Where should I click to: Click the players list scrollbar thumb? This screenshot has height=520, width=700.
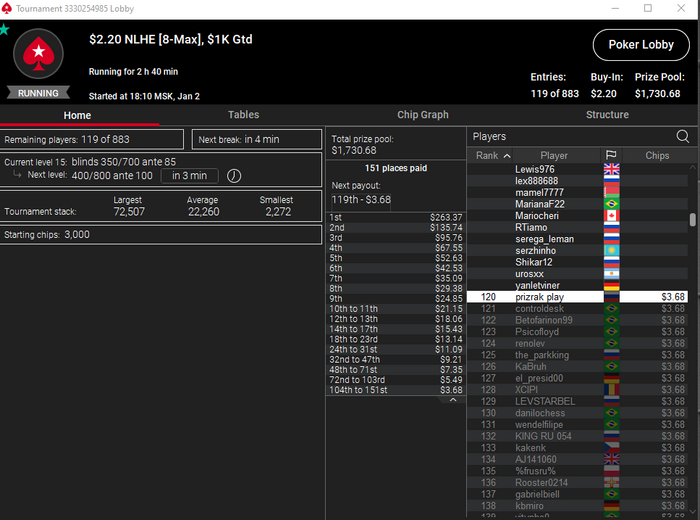coord(692,220)
